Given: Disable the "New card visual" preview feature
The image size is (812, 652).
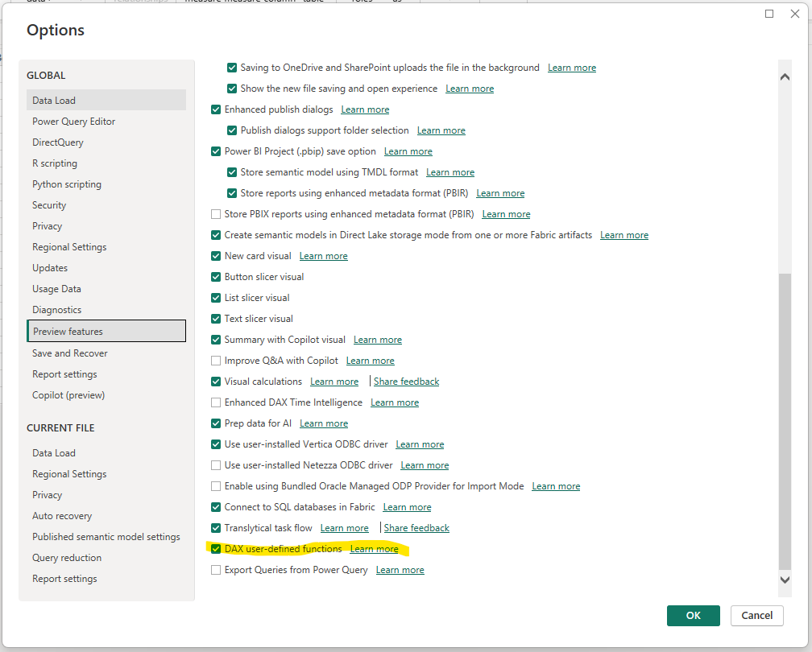Looking at the screenshot, I should [216, 255].
